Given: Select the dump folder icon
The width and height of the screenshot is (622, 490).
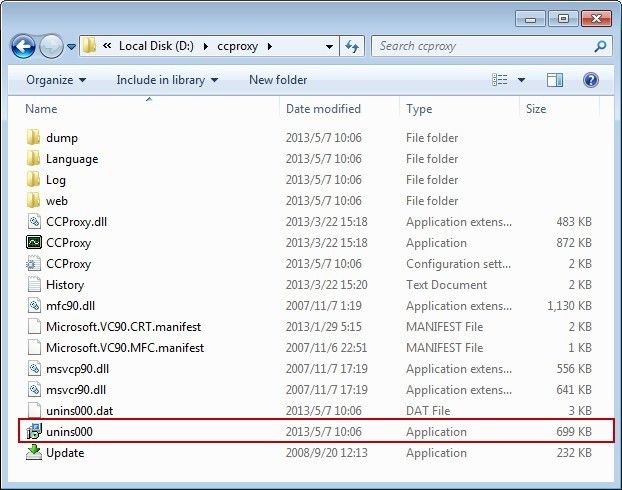Looking at the screenshot, I should click(x=33, y=137).
